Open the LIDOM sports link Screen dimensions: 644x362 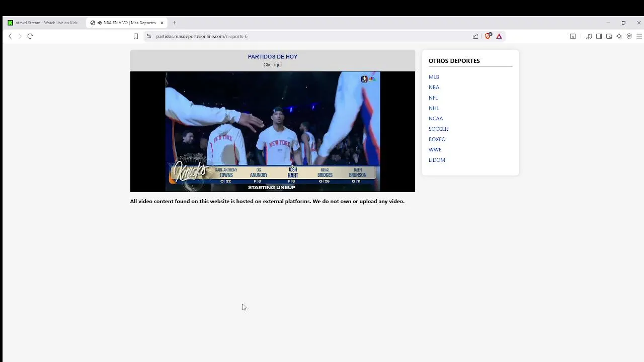coord(437,160)
